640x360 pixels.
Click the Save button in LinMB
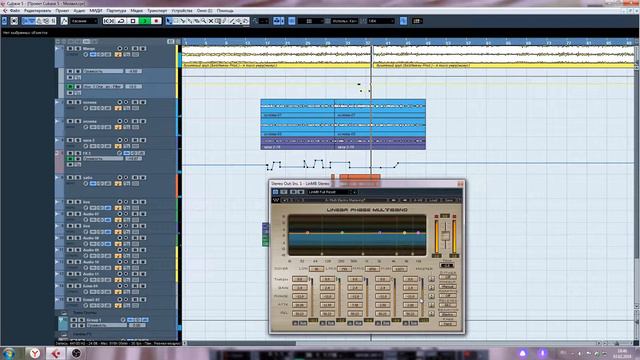[x=449, y=200]
